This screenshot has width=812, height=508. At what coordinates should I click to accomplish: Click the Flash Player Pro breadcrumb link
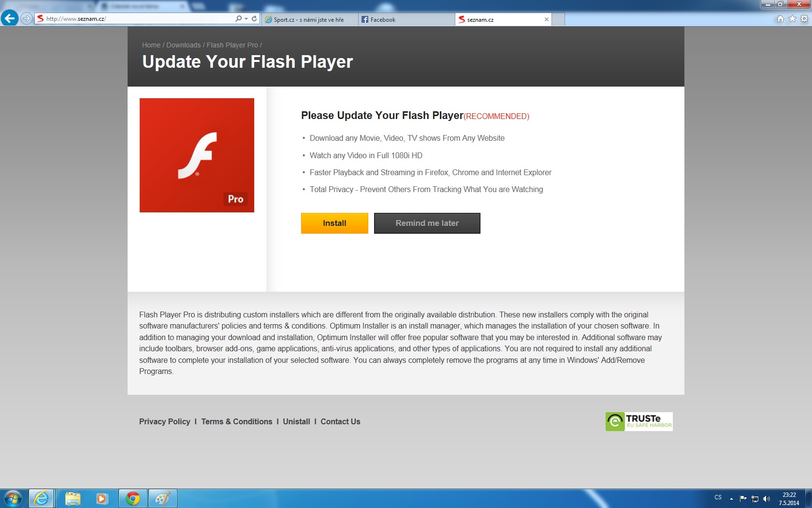click(x=232, y=45)
